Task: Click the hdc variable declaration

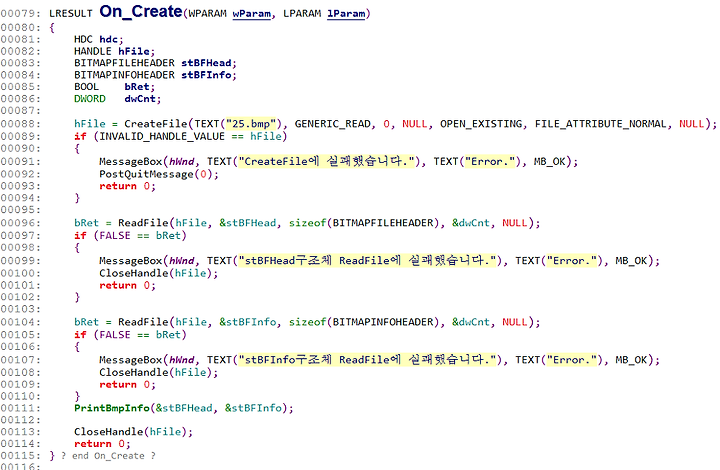Action: point(108,39)
